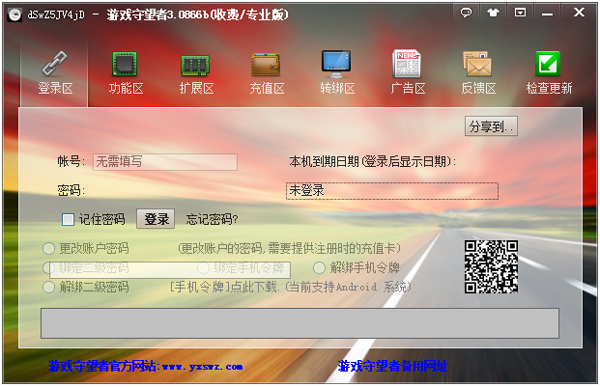Viewport: 600px width, 387px height.
Task: Select the 解绑手机令牌 radio button
Action: [x=319, y=268]
